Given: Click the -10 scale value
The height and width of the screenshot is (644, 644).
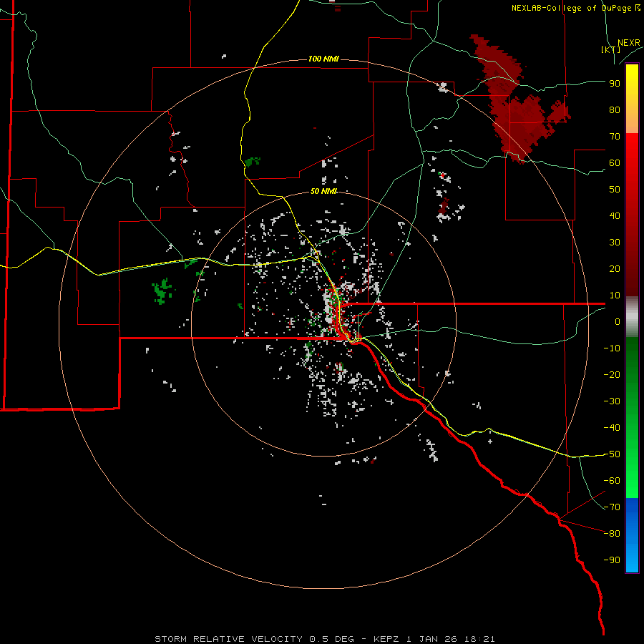Looking at the screenshot, I should pyautogui.click(x=612, y=348).
